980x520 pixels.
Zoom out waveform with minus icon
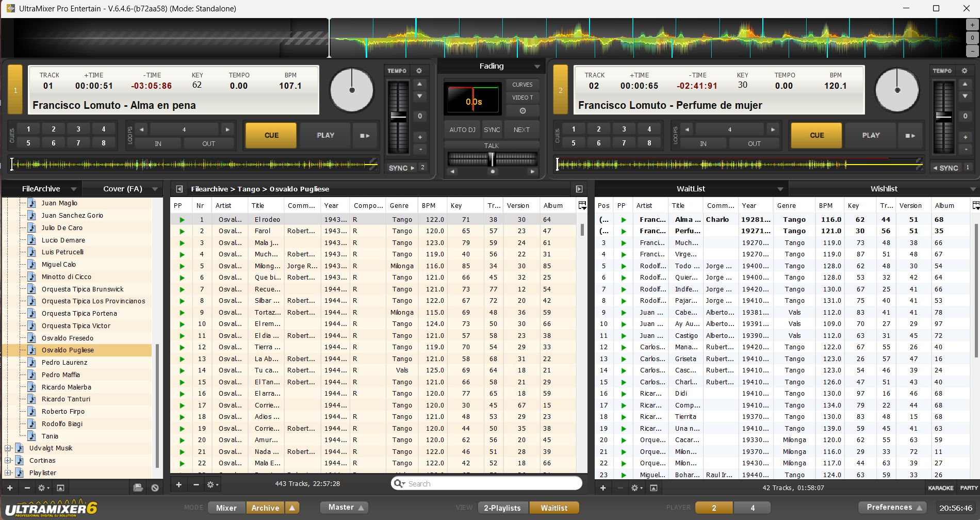[x=972, y=51]
